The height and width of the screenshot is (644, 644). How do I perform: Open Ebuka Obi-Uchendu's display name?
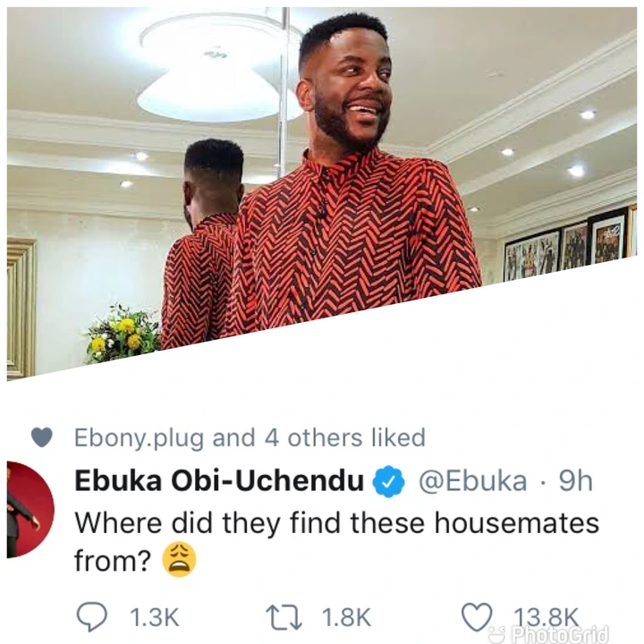click(x=219, y=481)
